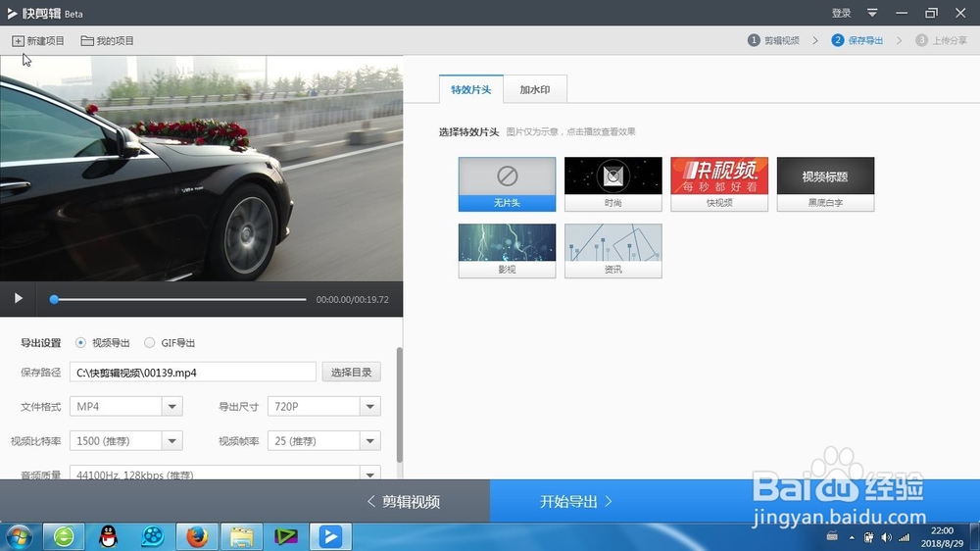The width and height of the screenshot is (980, 551).
Task: Open the 文件格式 MP4 dropdown
Action: (x=125, y=407)
